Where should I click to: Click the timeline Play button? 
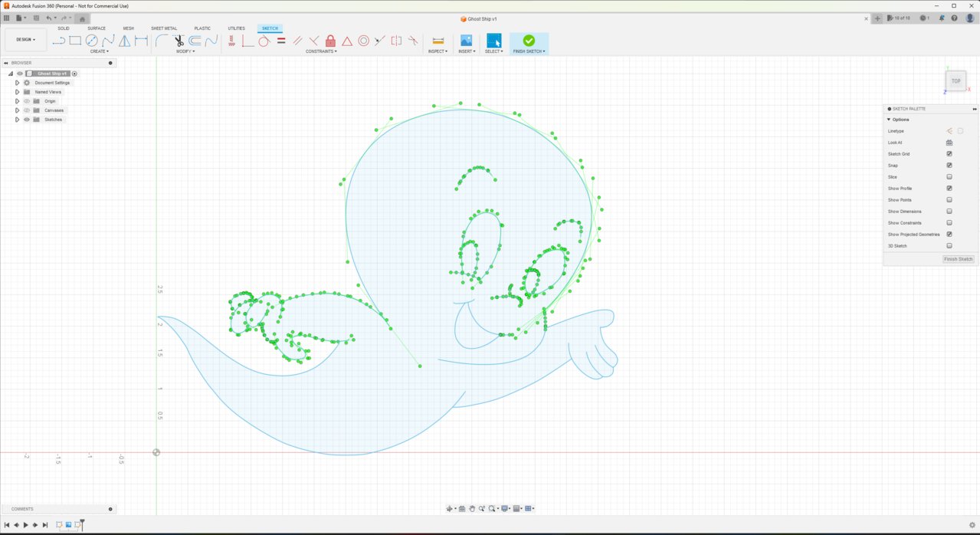point(25,525)
